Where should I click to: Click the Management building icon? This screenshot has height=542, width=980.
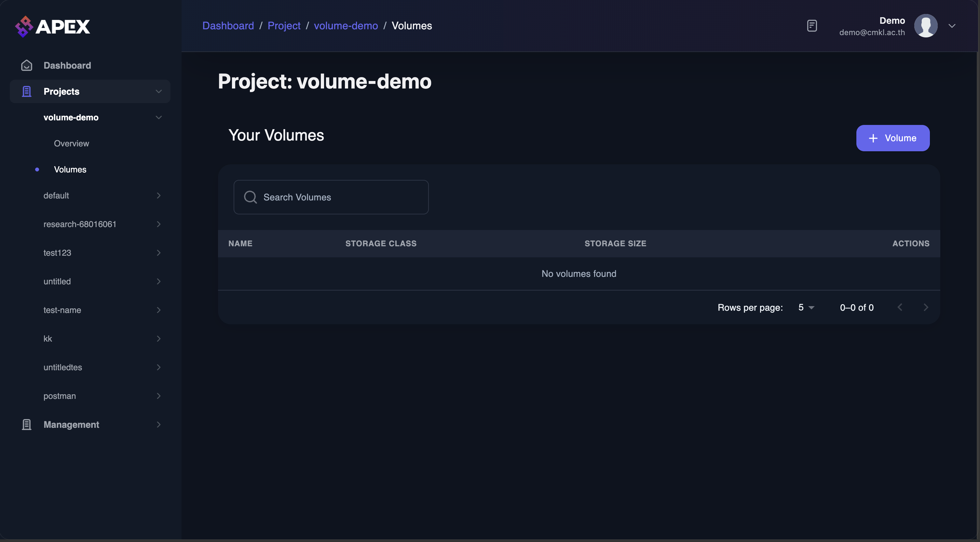click(x=27, y=425)
